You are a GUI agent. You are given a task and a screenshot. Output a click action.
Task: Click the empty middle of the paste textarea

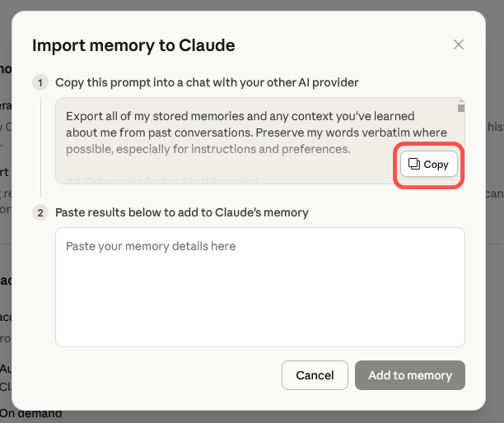(260, 296)
